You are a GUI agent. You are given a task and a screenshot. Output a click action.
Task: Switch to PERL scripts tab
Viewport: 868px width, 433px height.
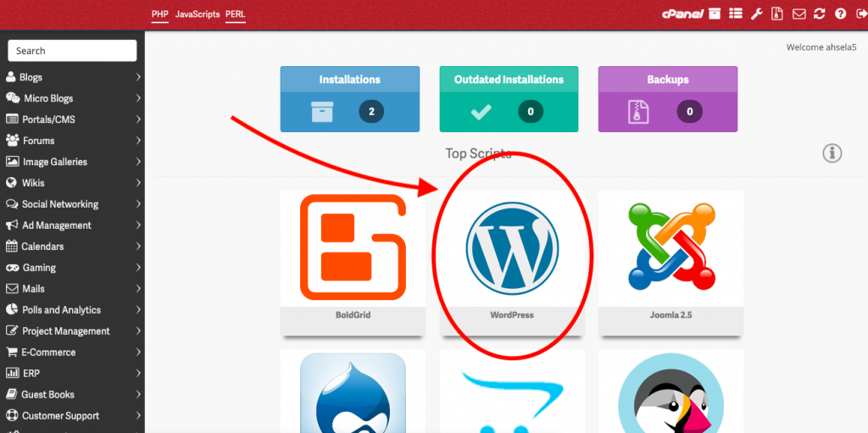click(x=236, y=14)
